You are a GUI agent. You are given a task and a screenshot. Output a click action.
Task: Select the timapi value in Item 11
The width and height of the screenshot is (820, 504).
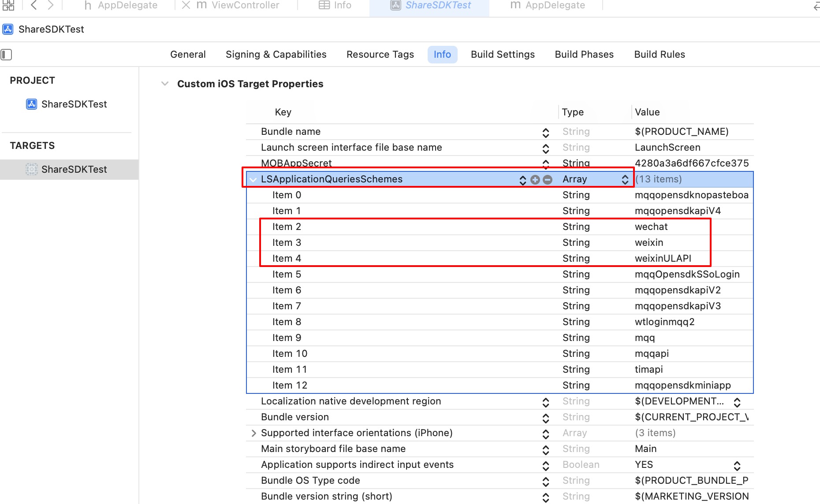point(649,370)
